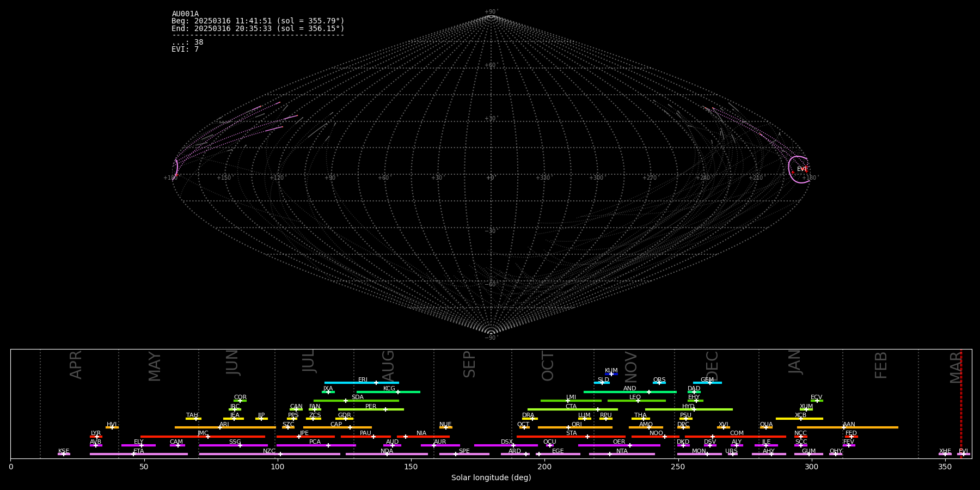Image resolution: width=980 pixels, height=490 pixels.
Task: Click the NDA shower label
Action: [387, 451]
